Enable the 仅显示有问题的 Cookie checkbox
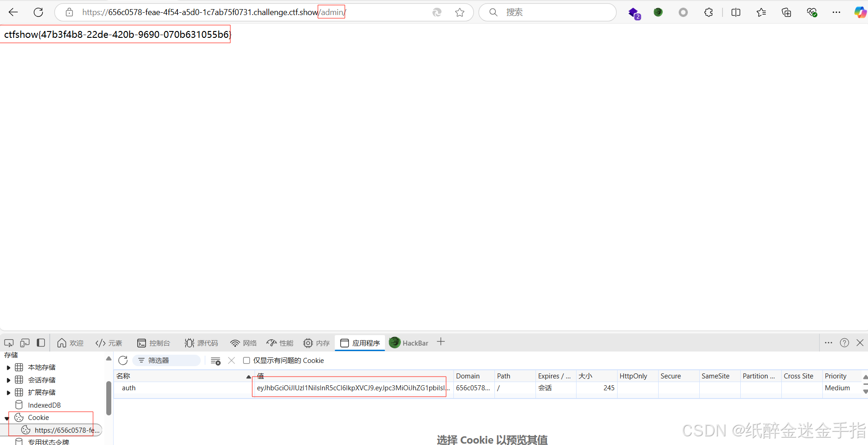Image resolution: width=868 pixels, height=445 pixels. (246, 360)
